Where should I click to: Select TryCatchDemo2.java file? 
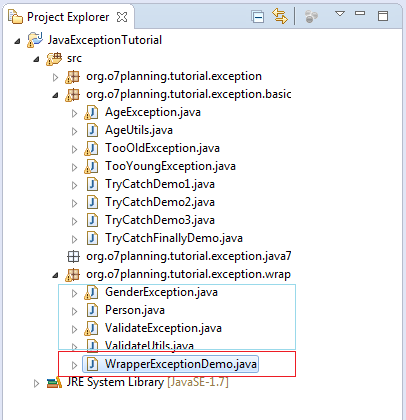coord(160,202)
